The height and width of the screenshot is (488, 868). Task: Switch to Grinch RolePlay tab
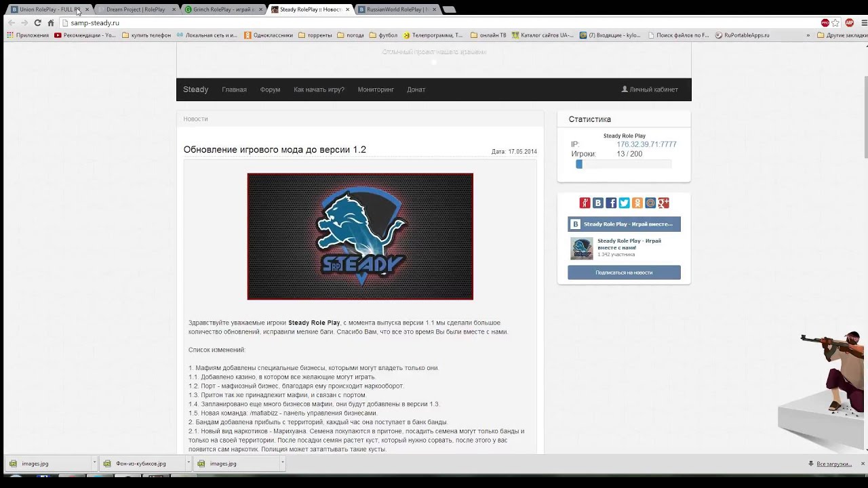point(222,9)
